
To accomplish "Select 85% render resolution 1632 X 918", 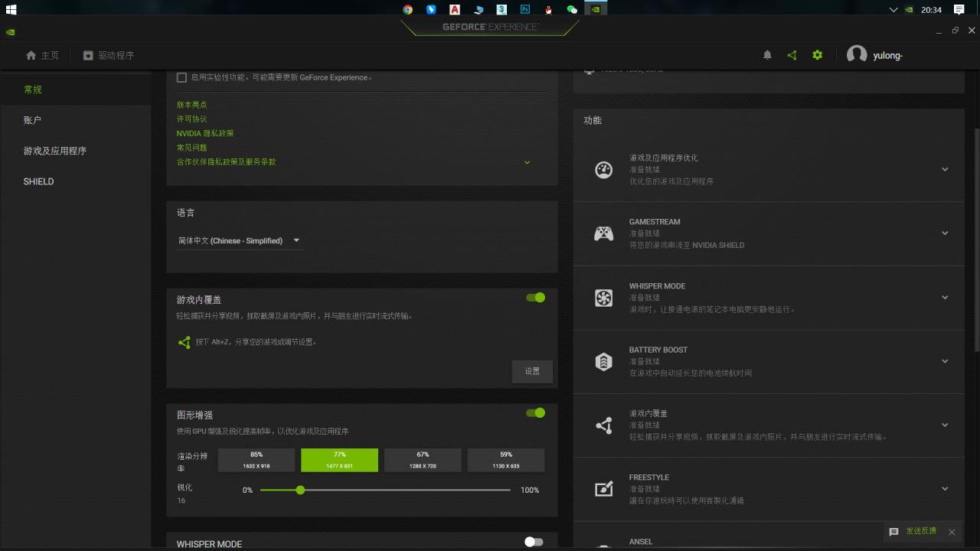I will click(x=256, y=460).
